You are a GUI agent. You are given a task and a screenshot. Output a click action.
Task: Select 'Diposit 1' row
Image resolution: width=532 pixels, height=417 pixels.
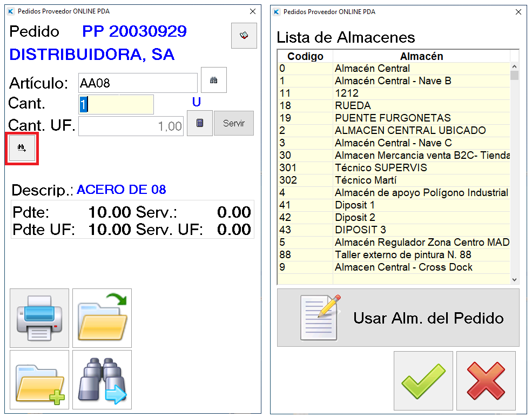pyautogui.click(x=394, y=205)
